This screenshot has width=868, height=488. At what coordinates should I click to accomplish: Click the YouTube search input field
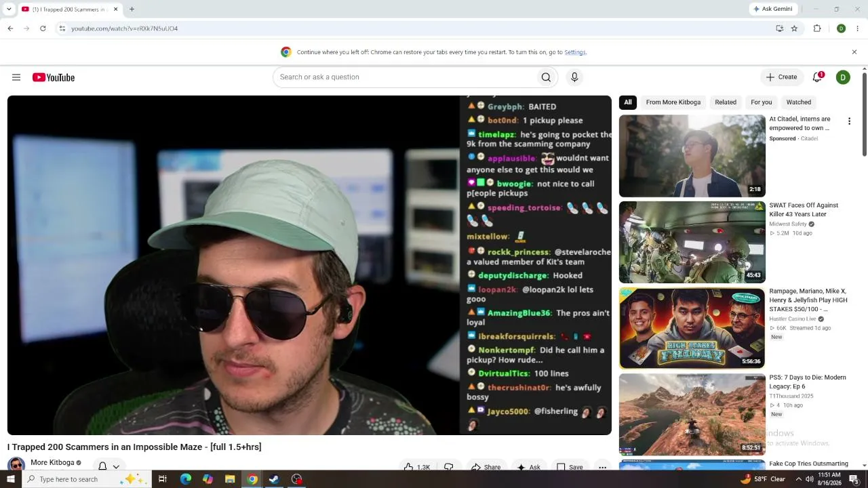tap(404, 77)
